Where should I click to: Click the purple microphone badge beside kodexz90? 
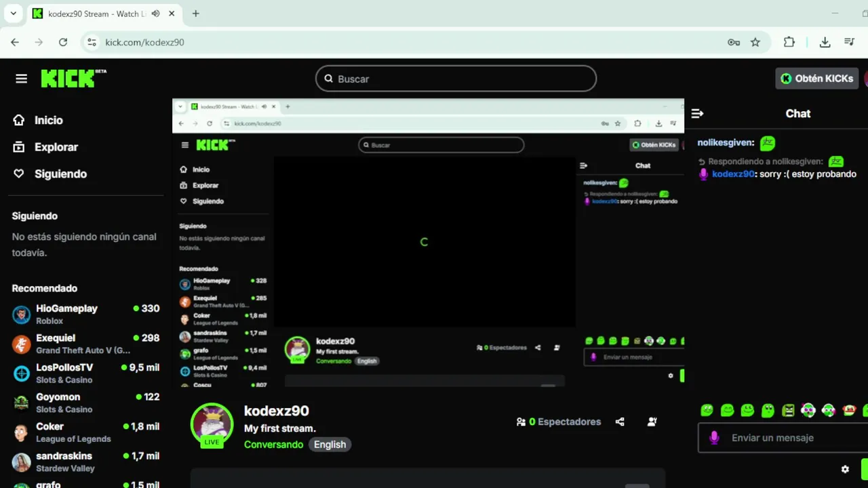704,174
